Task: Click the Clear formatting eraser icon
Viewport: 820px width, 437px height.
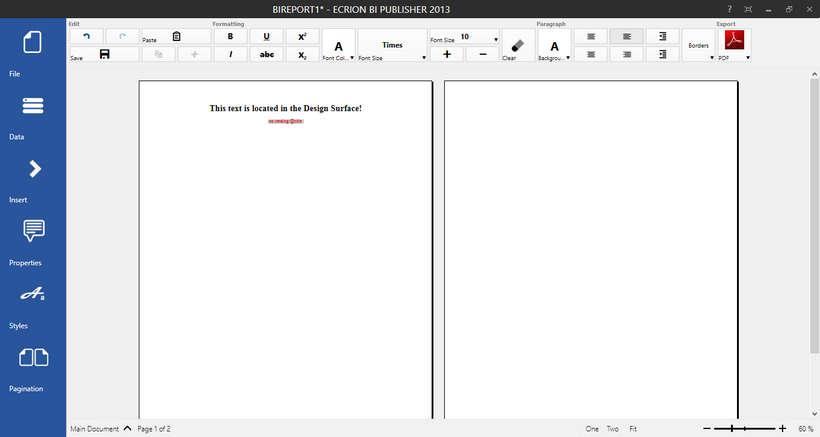Action: tap(516, 45)
